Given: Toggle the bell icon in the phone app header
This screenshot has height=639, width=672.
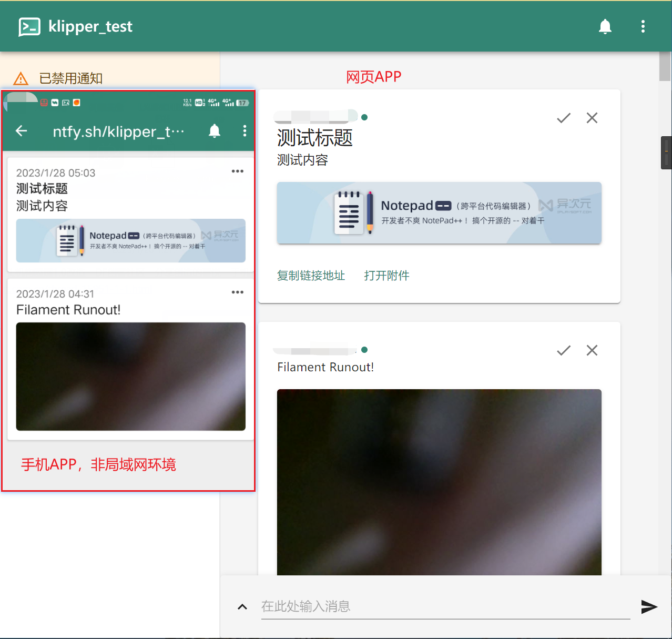Looking at the screenshot, I should (x=215, y=130).
